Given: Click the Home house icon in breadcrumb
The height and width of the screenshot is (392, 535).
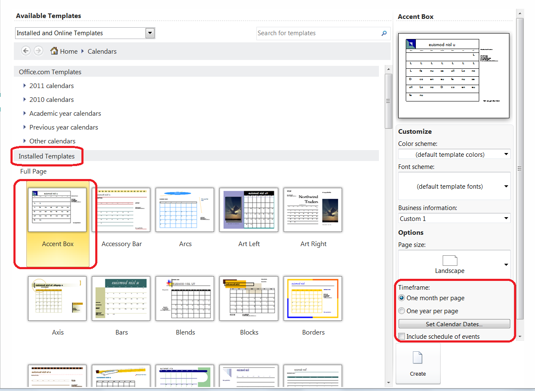Looking at the screenshot, I should click(x=54, y=51).
